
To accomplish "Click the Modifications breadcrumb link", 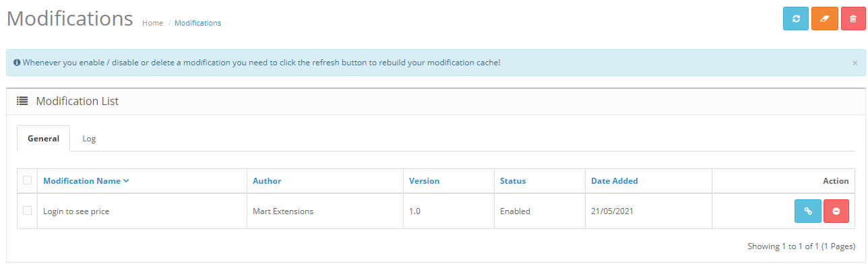I will 197,23.
